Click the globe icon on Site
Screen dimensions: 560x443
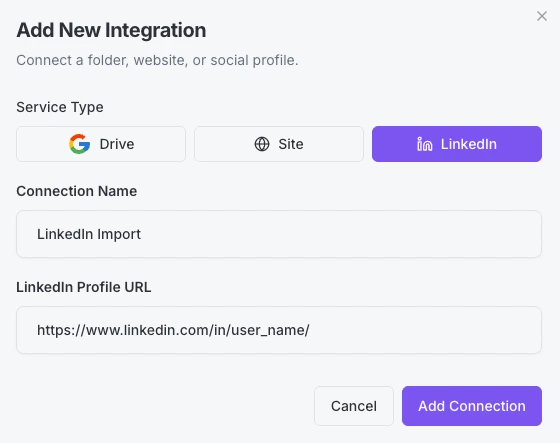[262, 144]
